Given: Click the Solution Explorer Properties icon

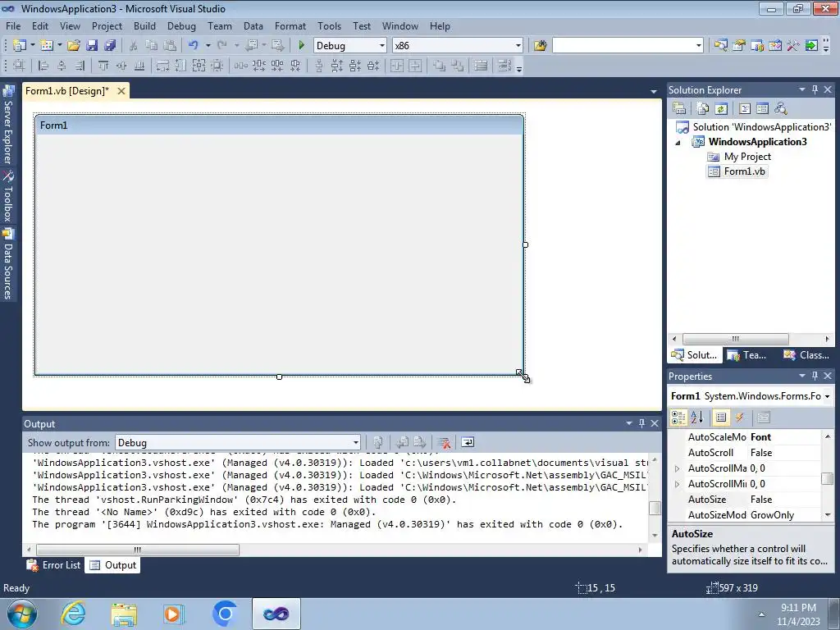Looking at the screenshot, I should click(679, 109).
